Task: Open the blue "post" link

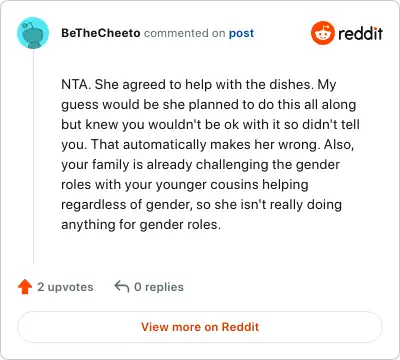Action: 241,33
